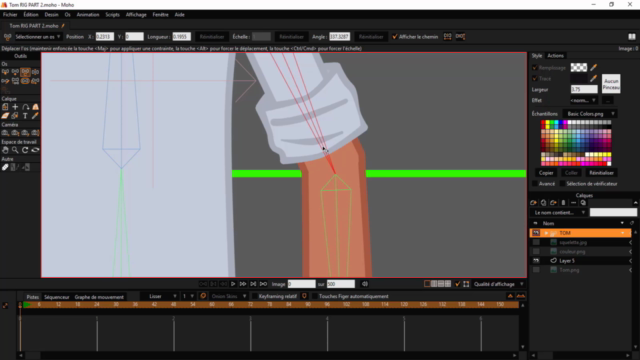Click the Duplicate layer icon in Calques panel
The height and width of the screenshot is (360, 640).
[543, 203]
